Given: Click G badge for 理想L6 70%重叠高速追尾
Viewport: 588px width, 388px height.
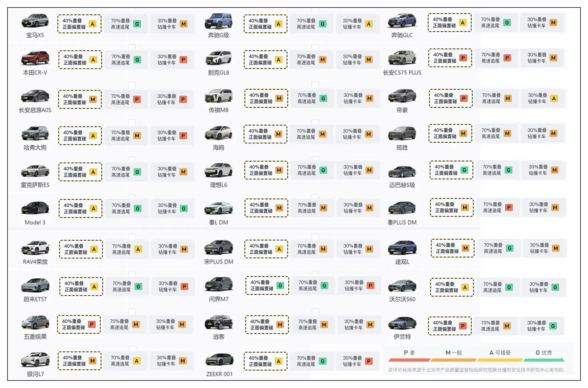Looking at the screenshot, I should (323, 170).
